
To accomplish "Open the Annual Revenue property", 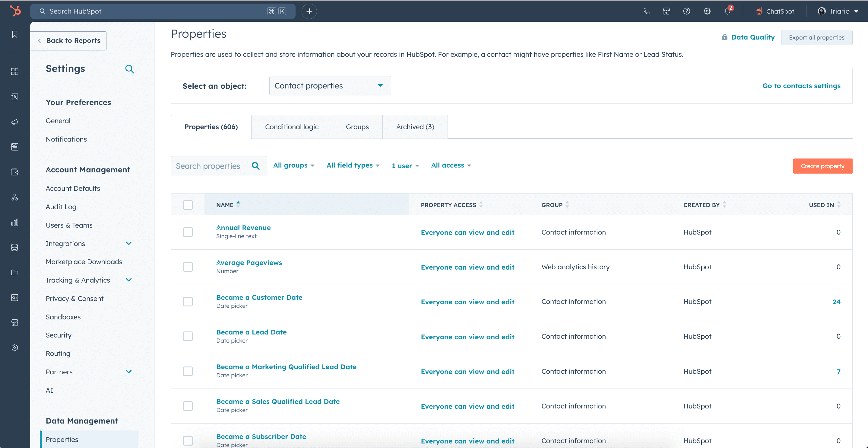I will click(243, 227).
